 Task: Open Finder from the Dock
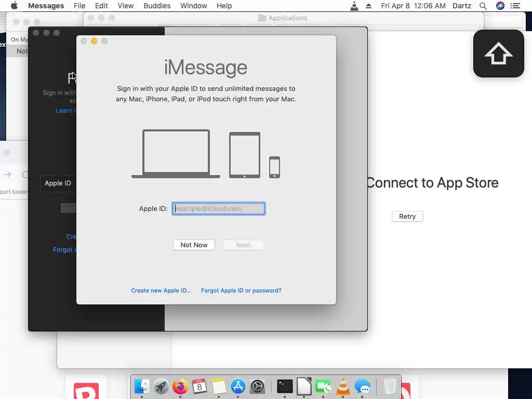[x=142, y=387]
